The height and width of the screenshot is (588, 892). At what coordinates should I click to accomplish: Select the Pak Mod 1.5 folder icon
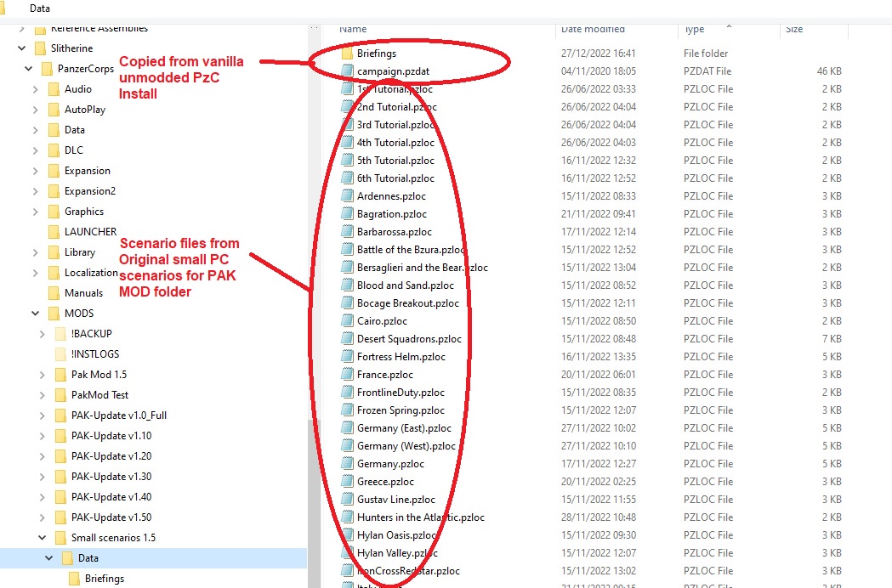60,375
